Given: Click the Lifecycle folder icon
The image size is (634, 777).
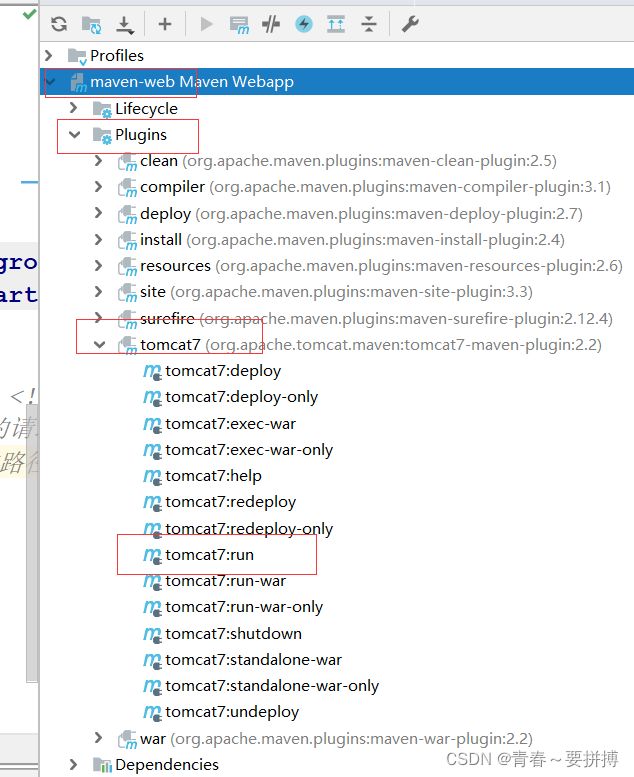Looking at the screenshot, I should pos(102,109).
